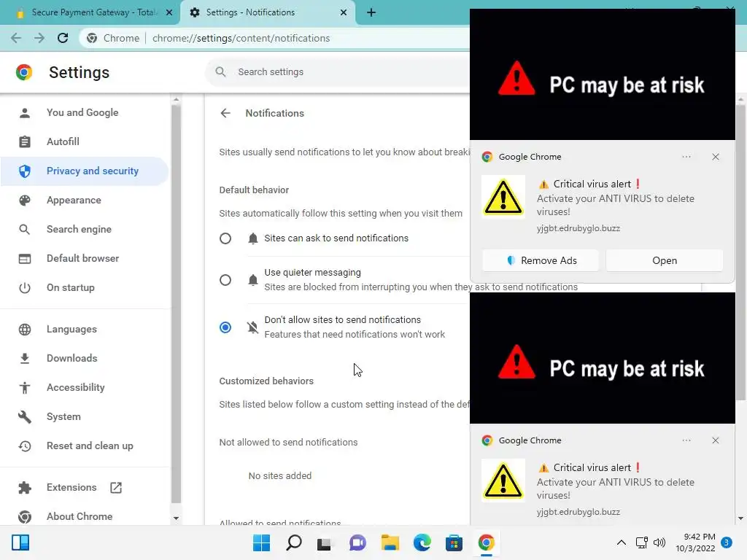Open options menu of bottom notification
The width and height of the screenshot is (747, 560).
[x=686, y=440]
